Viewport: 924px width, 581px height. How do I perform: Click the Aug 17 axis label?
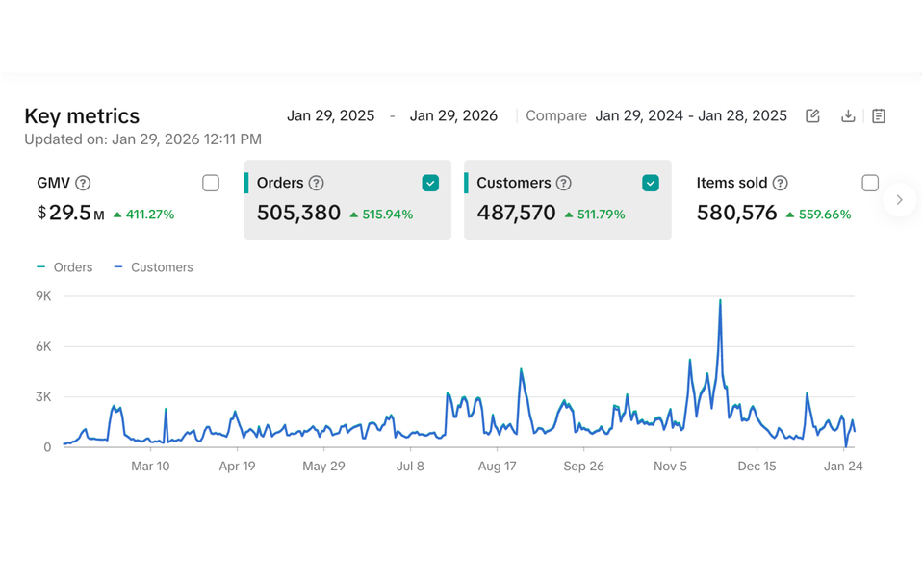point(497,467)
